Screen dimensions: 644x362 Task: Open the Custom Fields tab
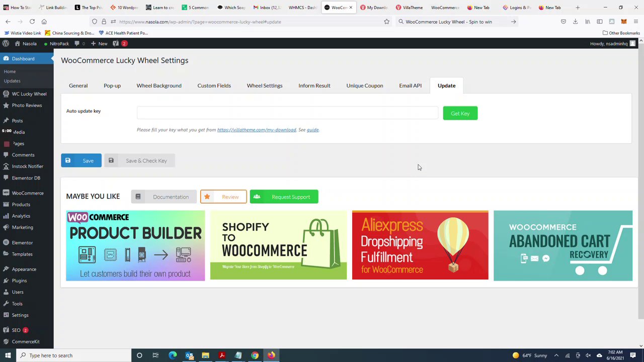pos(214,85)
